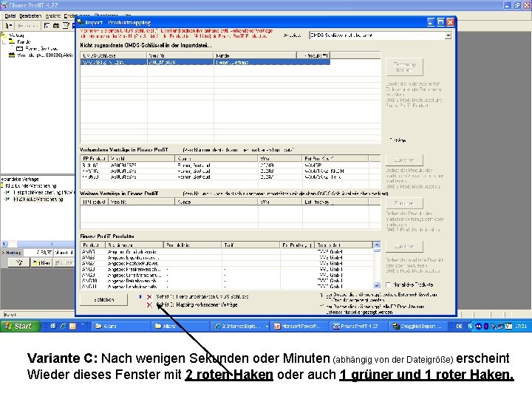Select second contract row with KFZ KH key

(231, 171)
